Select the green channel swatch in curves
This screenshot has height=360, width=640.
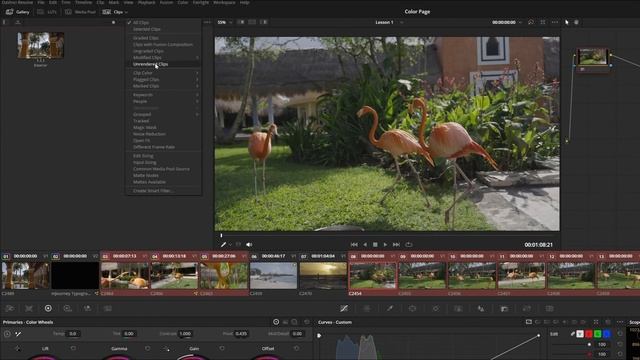(598, 334)
